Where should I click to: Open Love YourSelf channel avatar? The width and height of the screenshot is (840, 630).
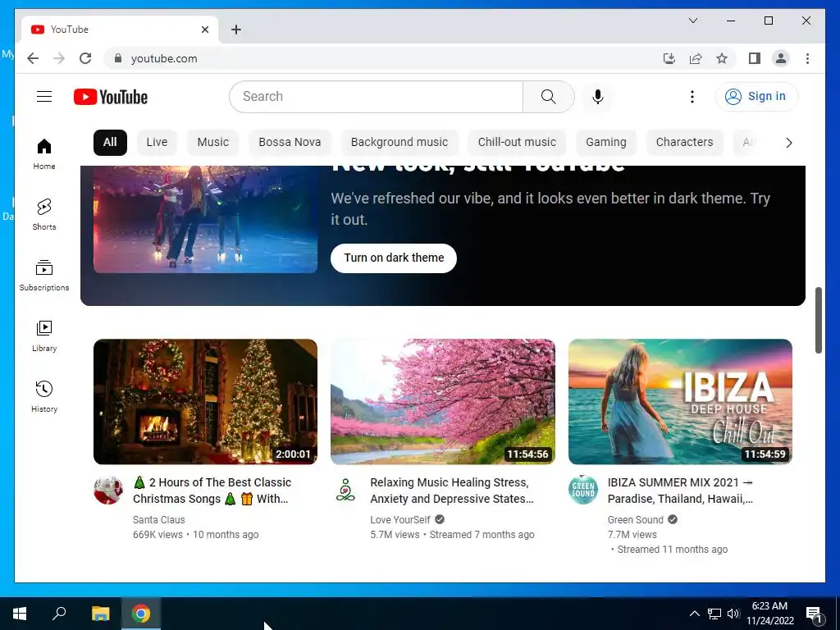[x=345, y=490]
